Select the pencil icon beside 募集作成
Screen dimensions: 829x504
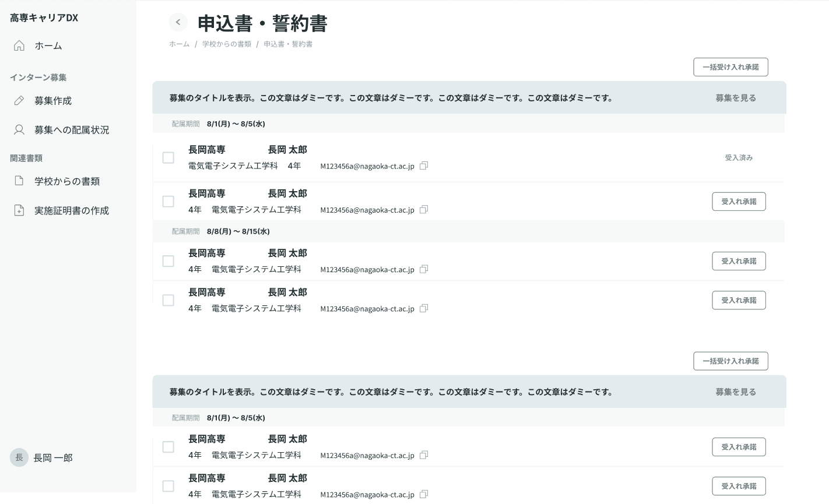click(19, 100)
